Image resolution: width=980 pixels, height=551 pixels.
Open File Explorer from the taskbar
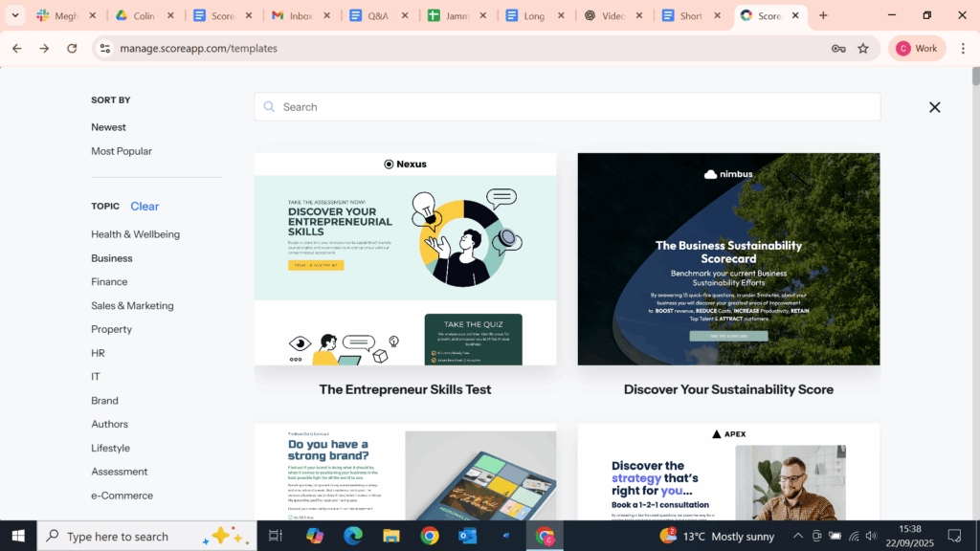(x=390, y=536)
